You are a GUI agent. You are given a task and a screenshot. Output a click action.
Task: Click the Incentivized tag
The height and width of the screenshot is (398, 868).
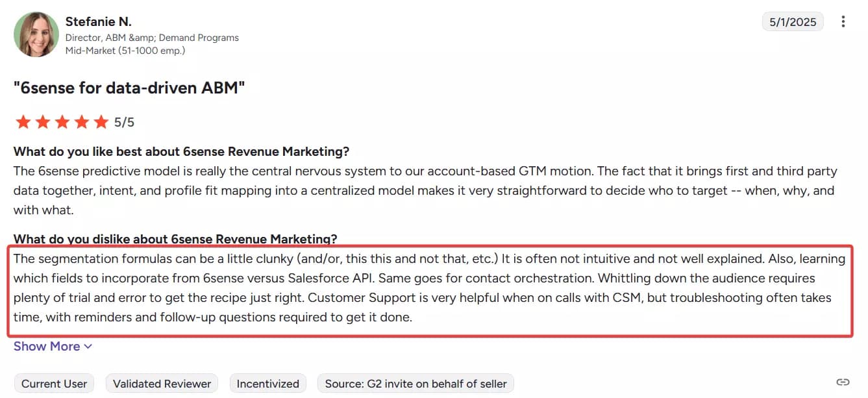coord(267,384)
